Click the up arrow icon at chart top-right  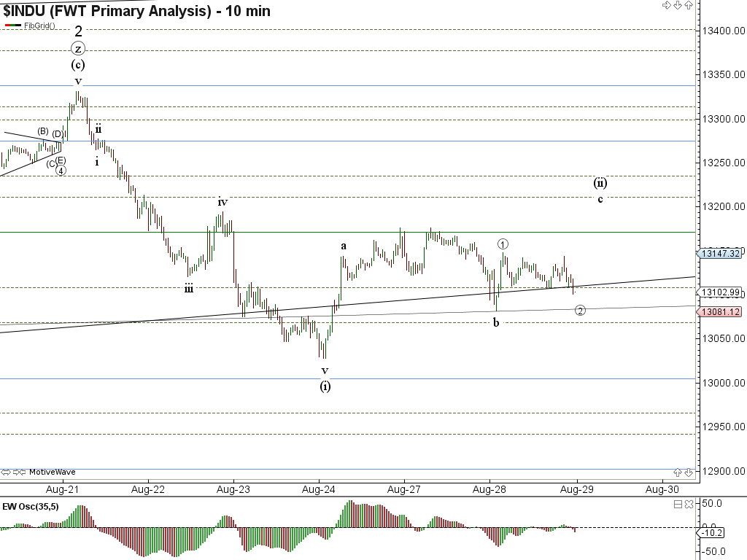click(688, 6)
